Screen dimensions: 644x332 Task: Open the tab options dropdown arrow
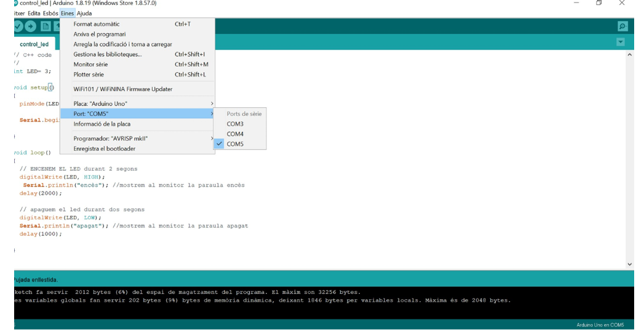pyautogui.click(x=620, y=42)
